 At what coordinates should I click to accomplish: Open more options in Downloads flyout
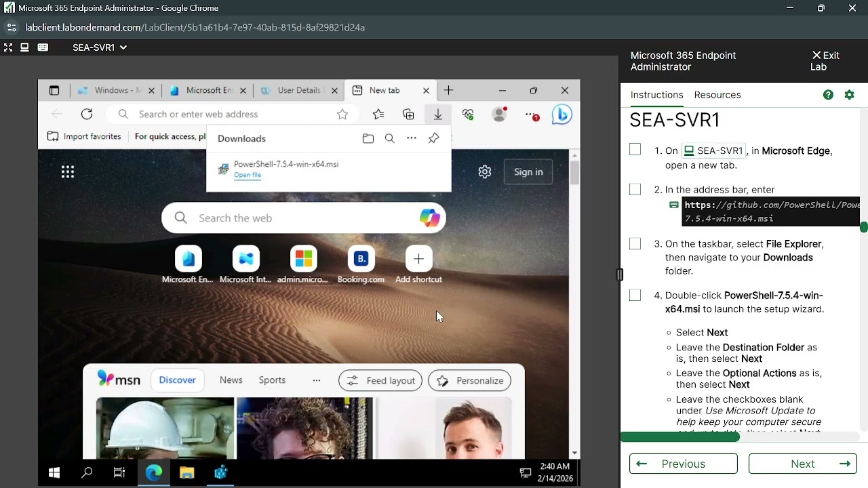412,138
